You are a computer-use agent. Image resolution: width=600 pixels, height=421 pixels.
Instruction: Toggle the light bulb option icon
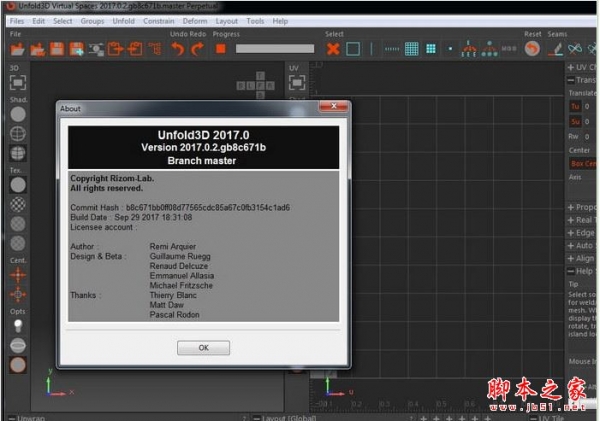tap(18, 326)
